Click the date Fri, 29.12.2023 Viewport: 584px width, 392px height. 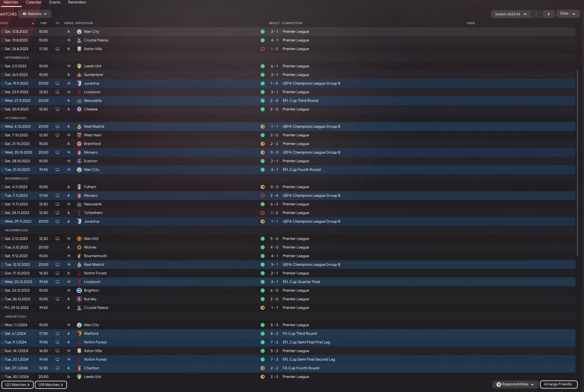pos(16,308)
